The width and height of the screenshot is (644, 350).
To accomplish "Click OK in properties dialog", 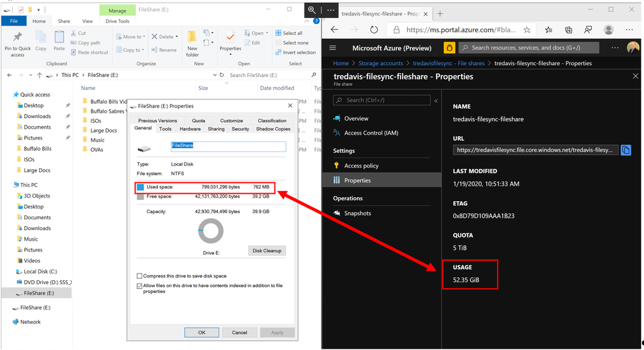I will [x=202, y=333].
